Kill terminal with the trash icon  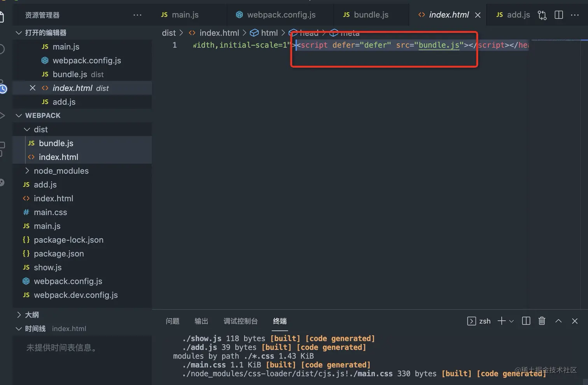[542, 321]
